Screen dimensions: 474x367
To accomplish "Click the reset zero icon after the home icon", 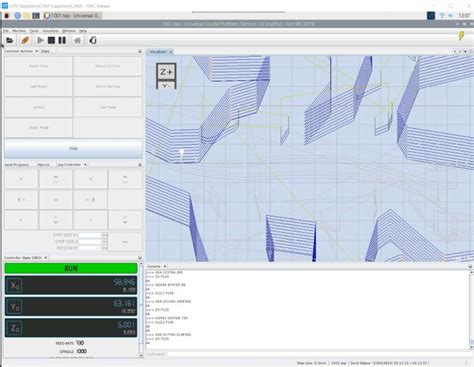I will click(93, 40).
